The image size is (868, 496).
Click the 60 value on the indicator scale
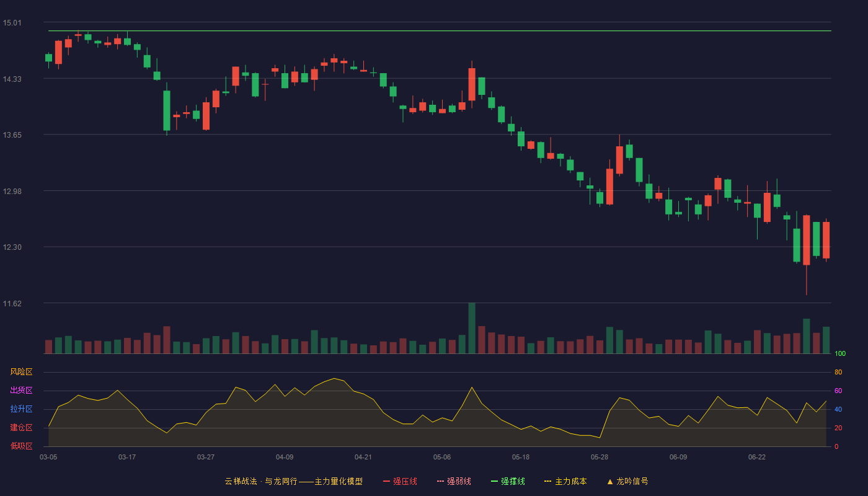pos(838,391)
